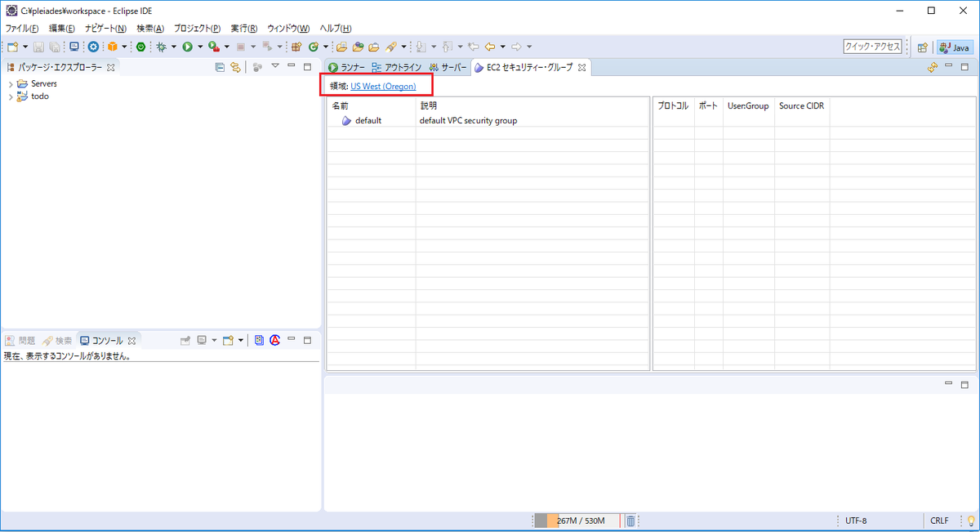Click the green Run button
This screenshot has width=980, height=532.
[187, 47]
